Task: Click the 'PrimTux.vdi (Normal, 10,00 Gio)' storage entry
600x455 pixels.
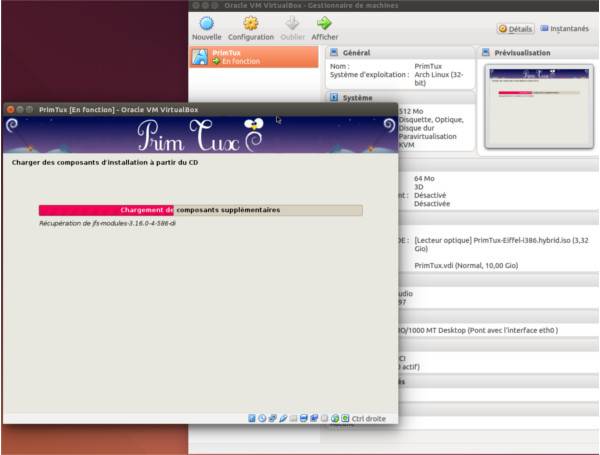Action: pyautogui.click(x=466, y=265)
